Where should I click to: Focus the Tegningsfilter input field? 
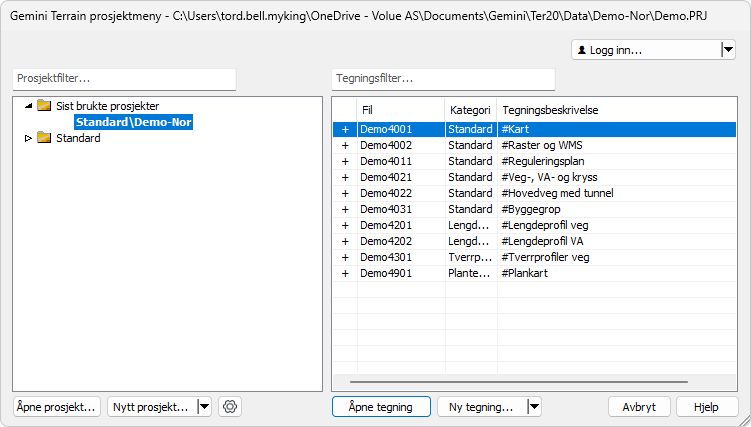coord(442,78)
